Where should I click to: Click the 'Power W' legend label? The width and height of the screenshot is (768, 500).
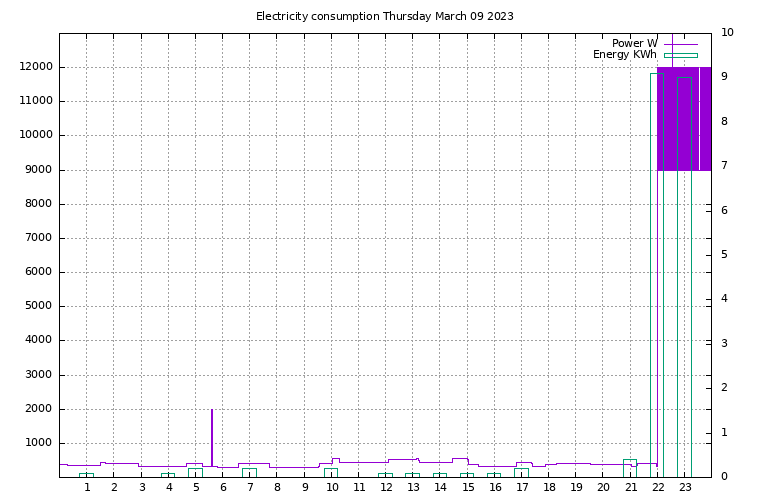point(634,44)
